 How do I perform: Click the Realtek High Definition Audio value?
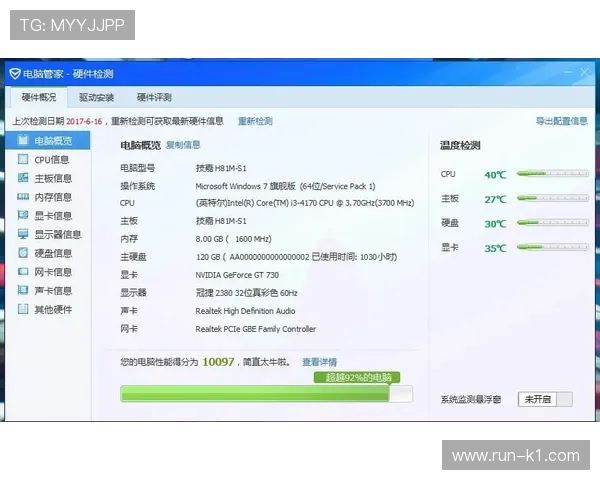click(245, 311)
